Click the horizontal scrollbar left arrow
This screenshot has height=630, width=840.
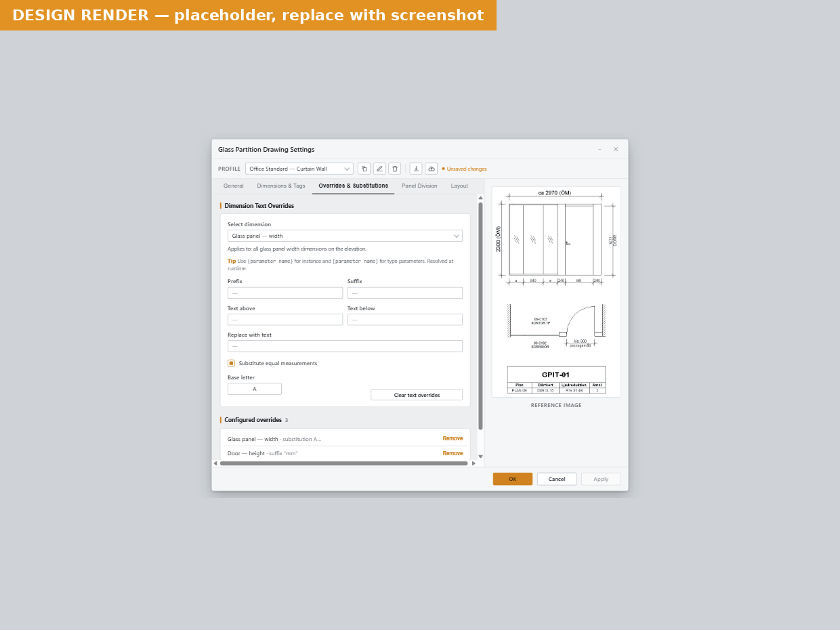pos(215,463)
